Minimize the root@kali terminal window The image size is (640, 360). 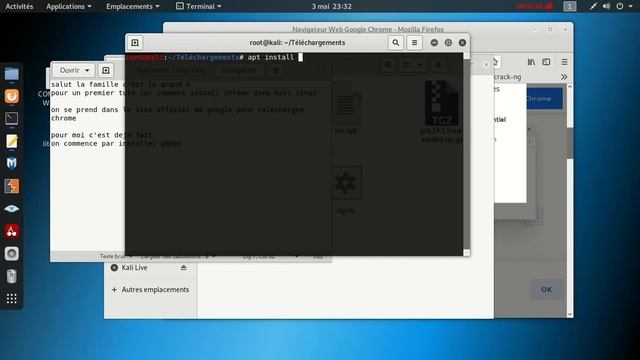click(434, 42)
